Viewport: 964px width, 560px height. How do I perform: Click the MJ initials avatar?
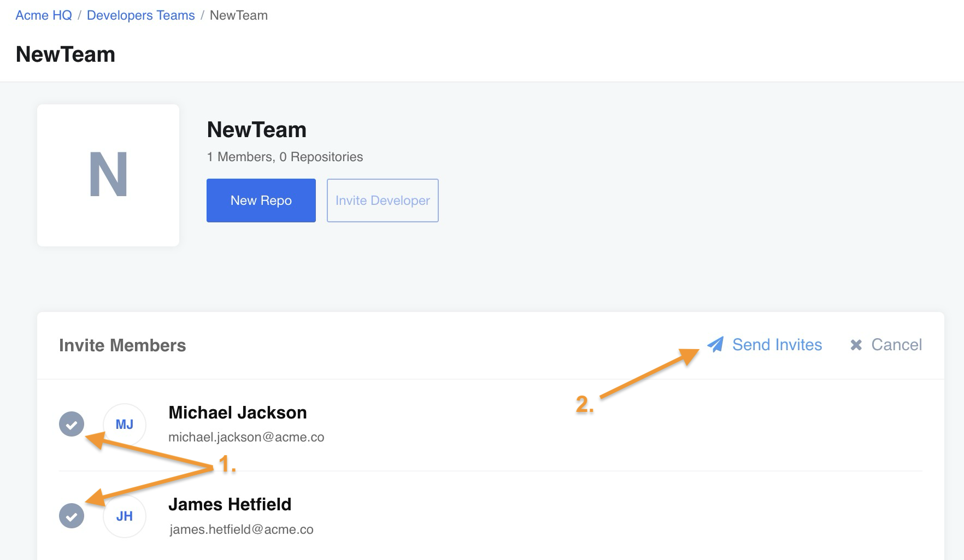[x=125, y=425]
